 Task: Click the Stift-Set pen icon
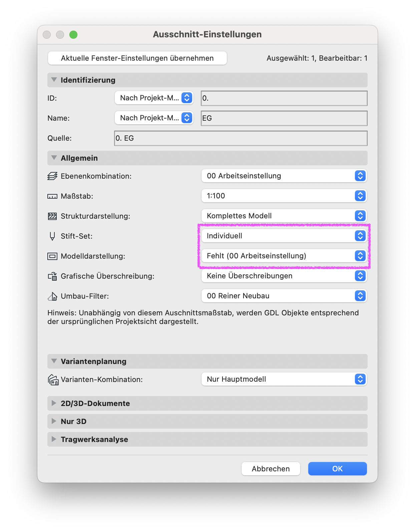52,236
